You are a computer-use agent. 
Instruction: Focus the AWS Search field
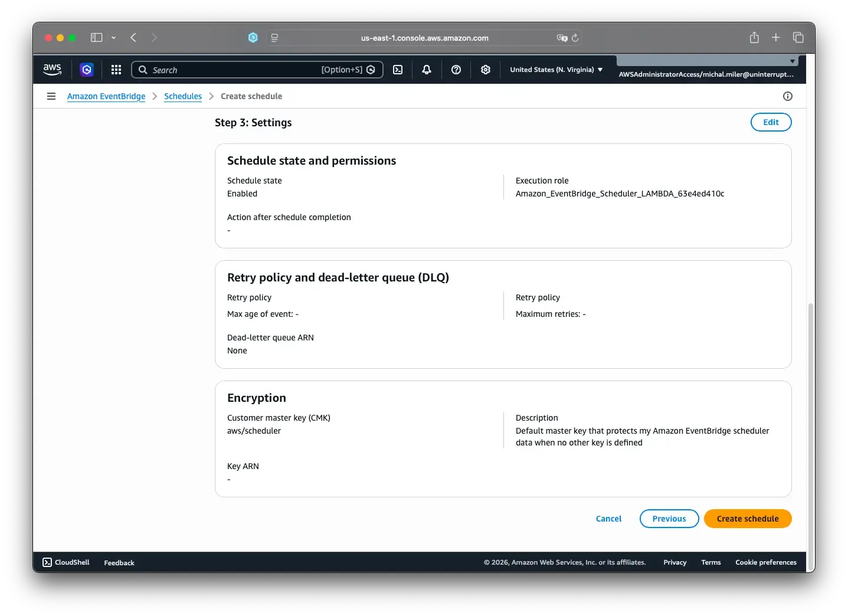pyautogui.click(x=257, y=70)
